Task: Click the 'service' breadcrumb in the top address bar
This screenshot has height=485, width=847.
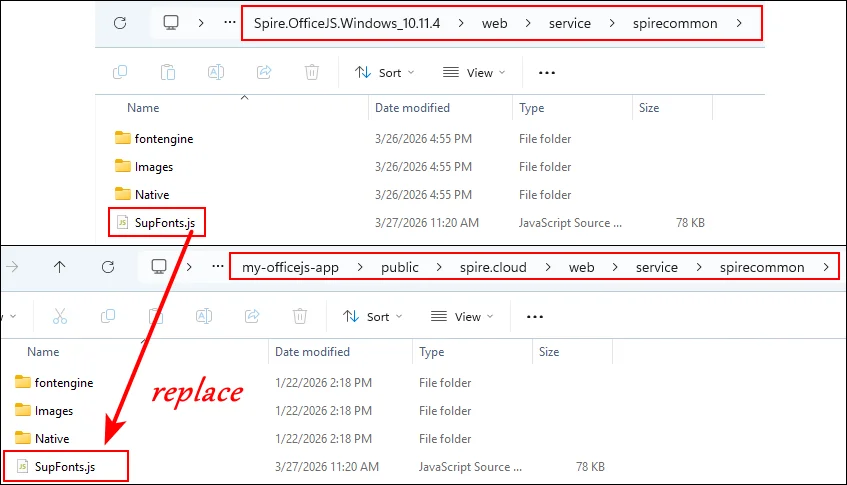Action: [x=569, y=22]
